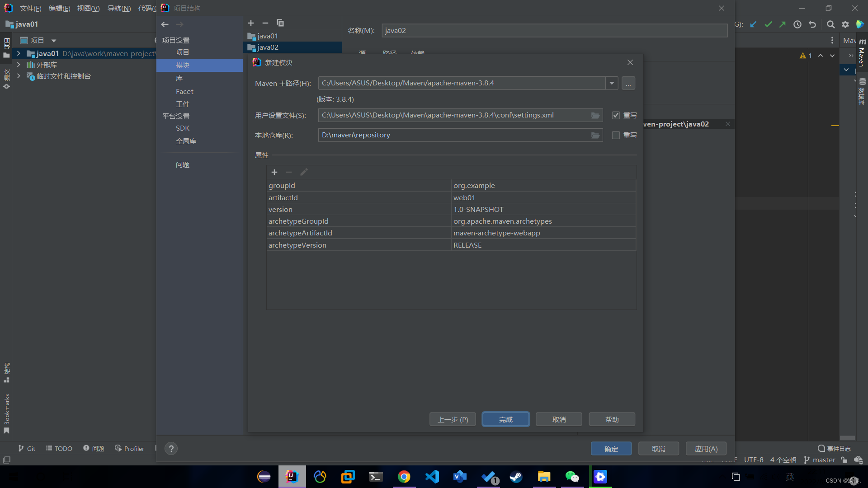Viewport: 868px width, 488px height.
Task: Click the Previous (上一步) button
Action: [x=453, y=419]
